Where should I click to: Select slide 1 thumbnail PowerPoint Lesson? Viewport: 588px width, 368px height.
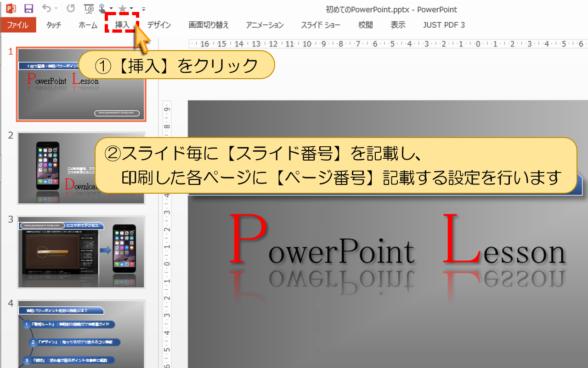tap(81, 84)
